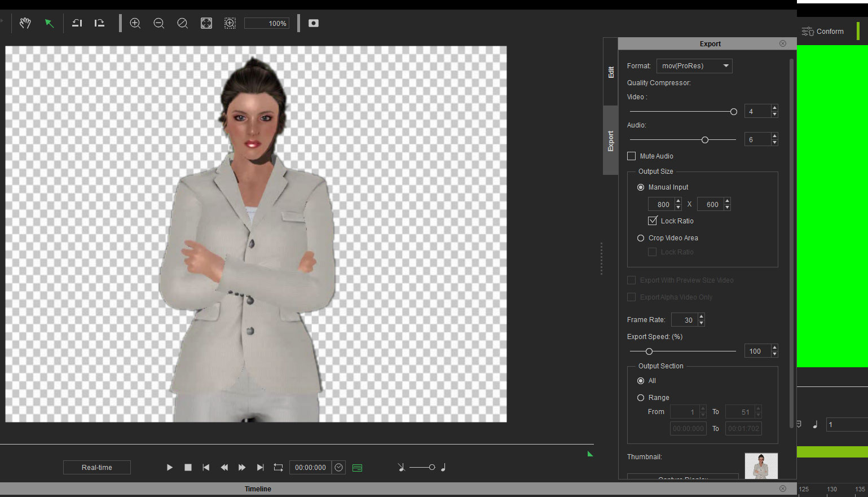
Task: Click the Video quality slider handle
Action: pyautogui.click(x=733, y=112)
